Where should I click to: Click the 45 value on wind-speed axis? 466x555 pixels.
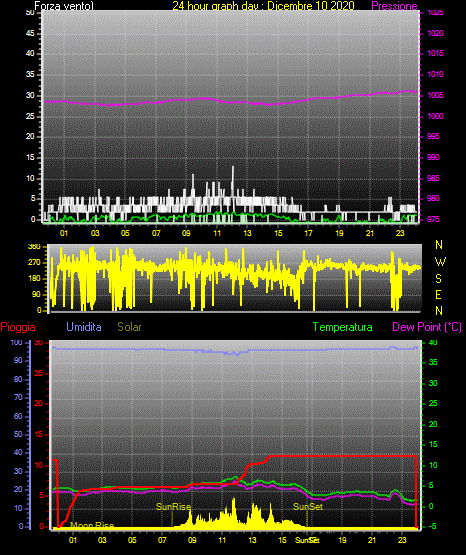30,33
